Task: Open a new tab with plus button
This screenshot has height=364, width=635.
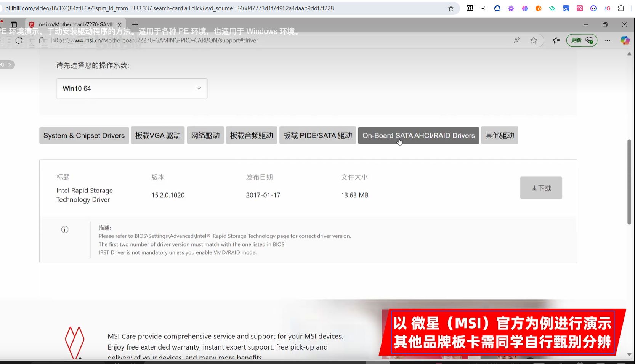Action: tap(135, 24)
